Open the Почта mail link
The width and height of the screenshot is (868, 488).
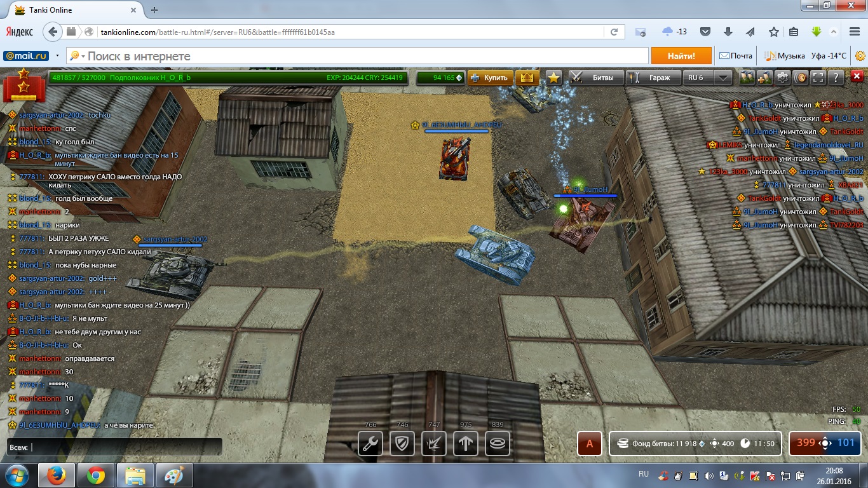click(x=736, y=56)
